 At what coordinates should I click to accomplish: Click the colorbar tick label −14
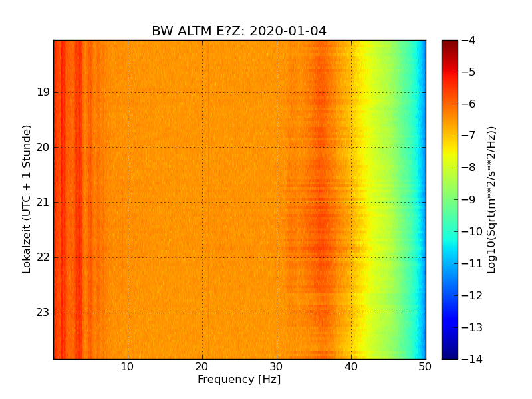coord(472,359)
